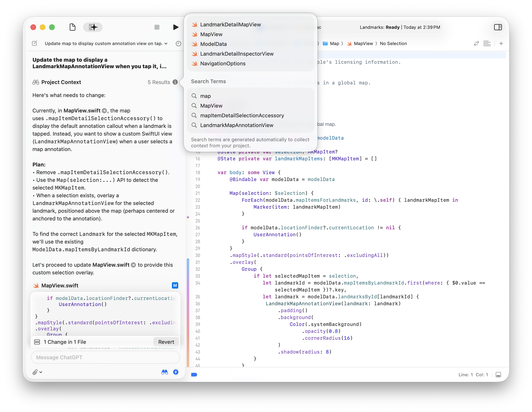The image size is (532, 412).
Task: Click the new conversation compose icon
Action: (x=35, y=43)
